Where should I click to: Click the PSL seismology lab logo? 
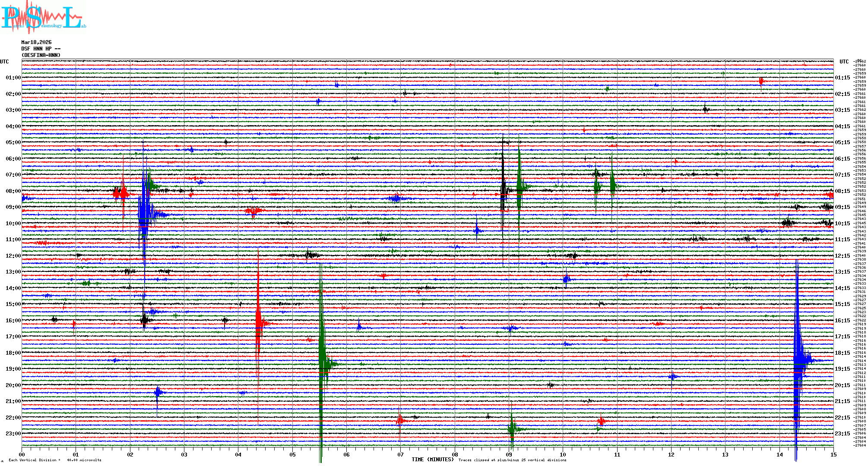[x=43, y=17]
